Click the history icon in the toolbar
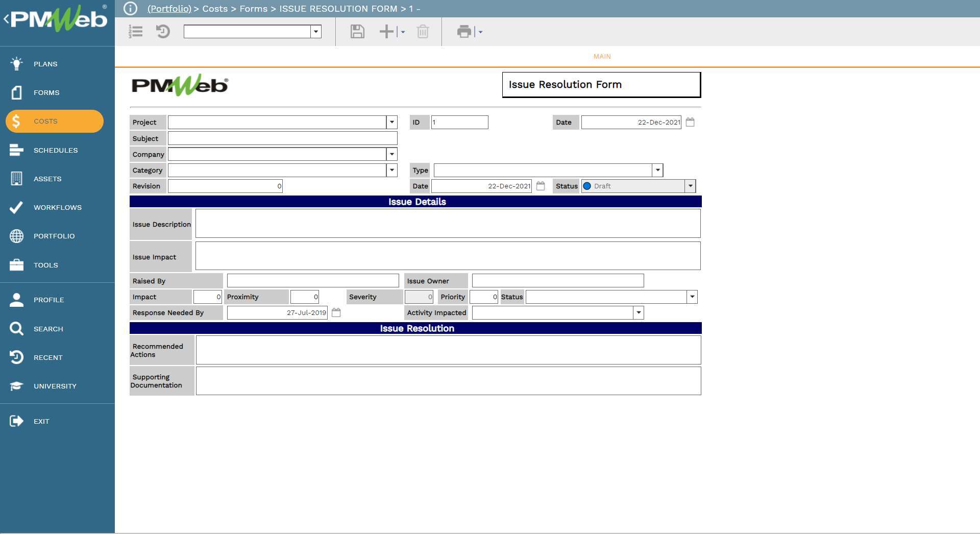 [x=163, y=32]
